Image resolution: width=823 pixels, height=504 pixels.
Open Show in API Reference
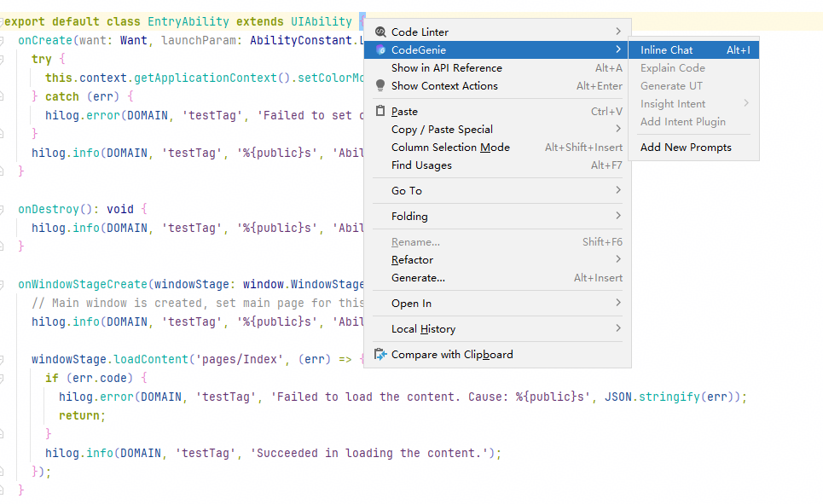point(446,68)
